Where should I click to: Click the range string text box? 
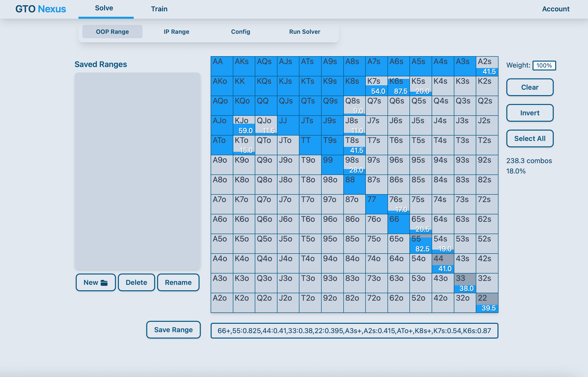(354, 331)
